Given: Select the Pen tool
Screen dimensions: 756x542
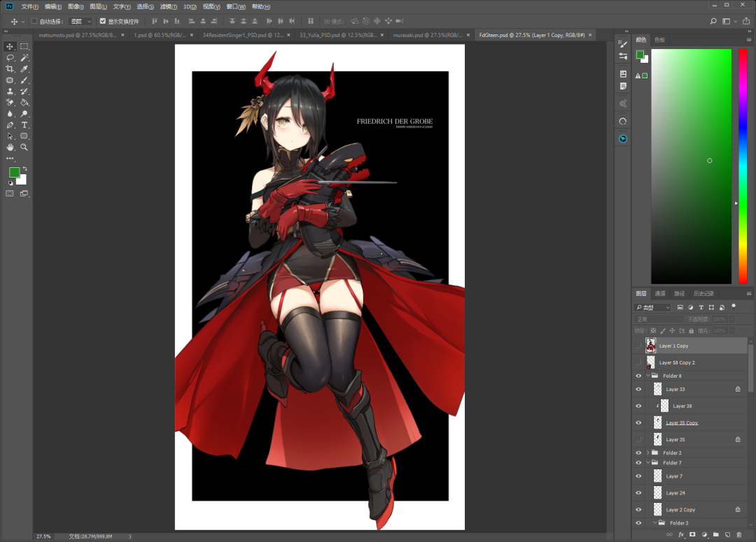Looking at the screenshot, I should (x=10, y=125).
